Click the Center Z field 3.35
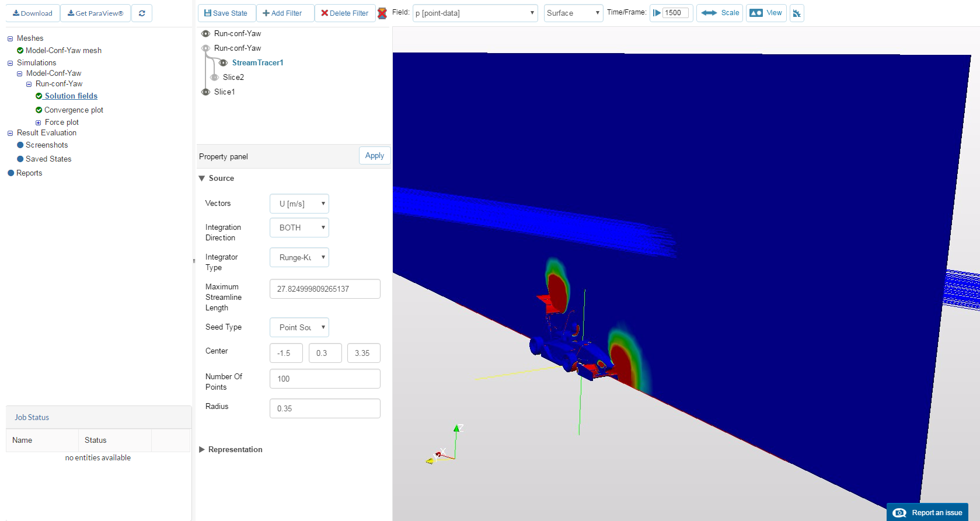 click(364, 353)
